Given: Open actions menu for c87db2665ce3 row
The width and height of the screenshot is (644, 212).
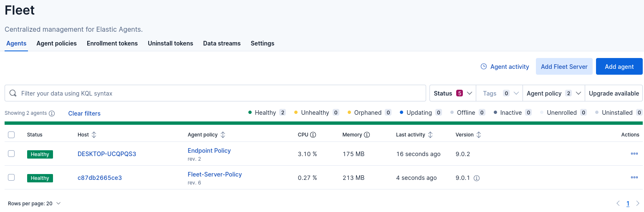Looking at the screenshot, I should pyautogui.click(x=634, y=177).
